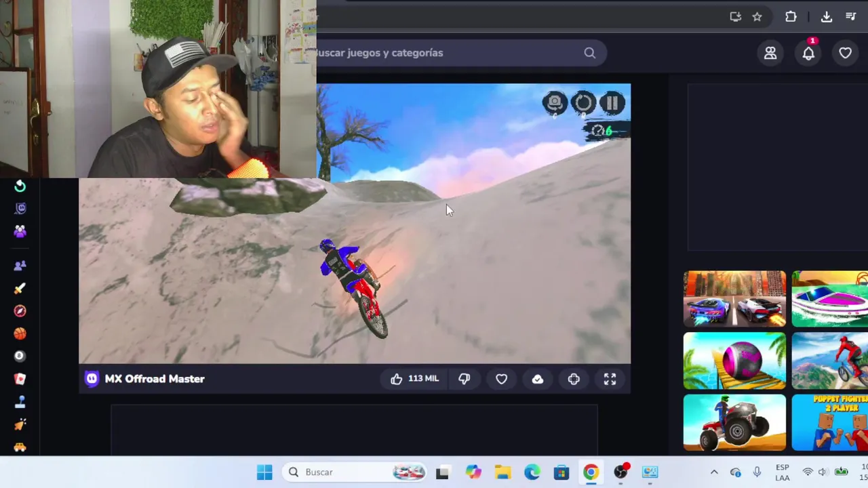Open Windows Start menu
The width and height of the screenshot is (868, 488).
click(x=264, y=472)
